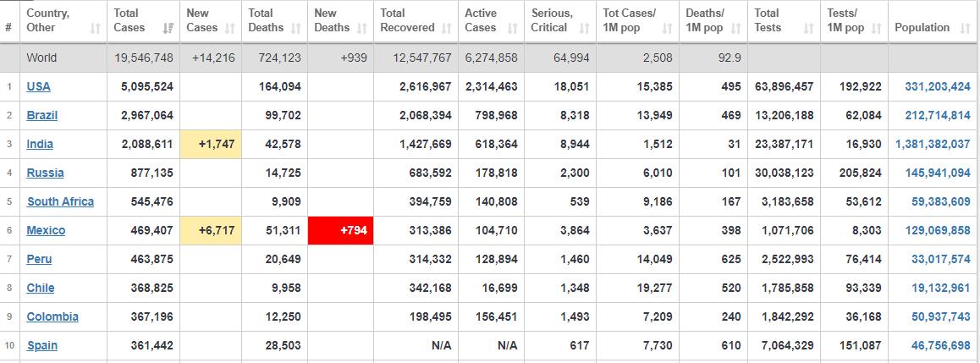Open the Spain country link
Image resolution: width=980 pixels, height=363 pixels.
(41, 345)
